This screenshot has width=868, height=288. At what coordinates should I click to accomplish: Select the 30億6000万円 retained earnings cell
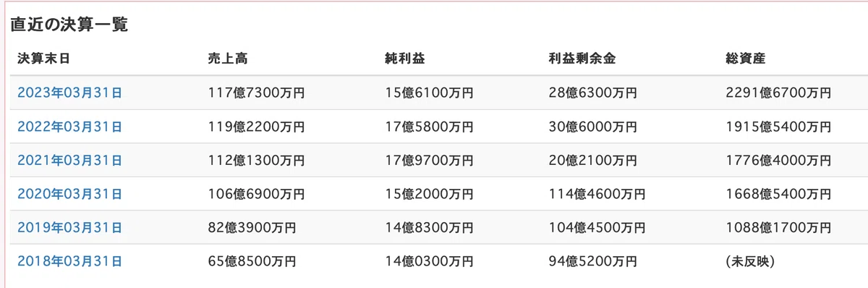(x=593, y=127)
